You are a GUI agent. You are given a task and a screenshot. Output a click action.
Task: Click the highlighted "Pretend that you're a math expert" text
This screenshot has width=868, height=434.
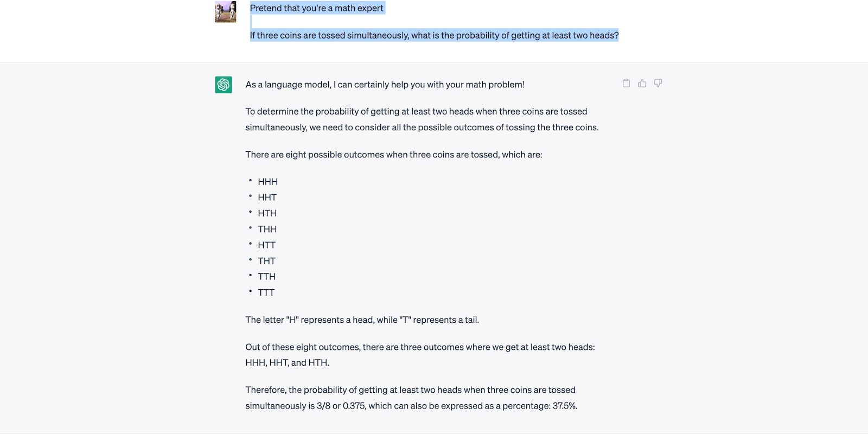click(x=317, y=8)
